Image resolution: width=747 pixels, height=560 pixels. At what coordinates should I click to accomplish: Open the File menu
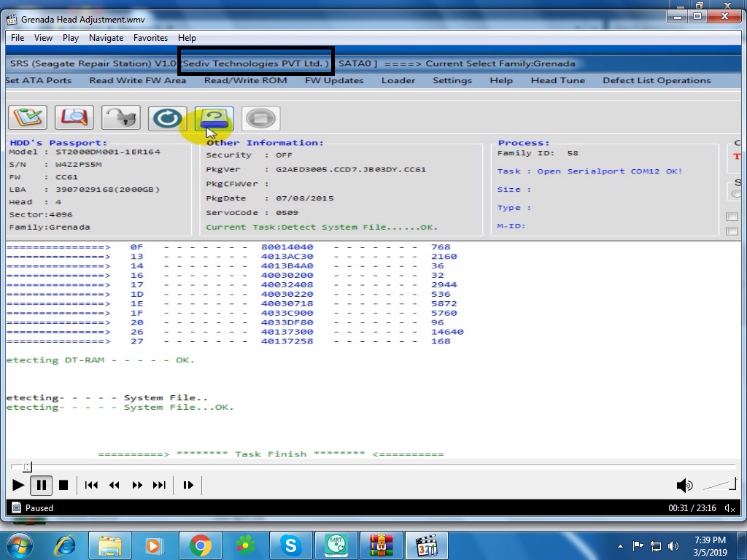point(18,38)
